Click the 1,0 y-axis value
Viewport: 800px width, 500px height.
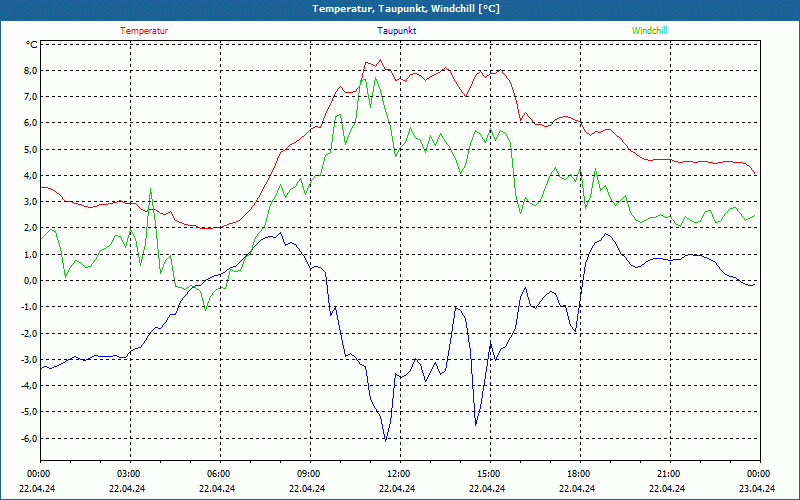(x=31, y=254)
